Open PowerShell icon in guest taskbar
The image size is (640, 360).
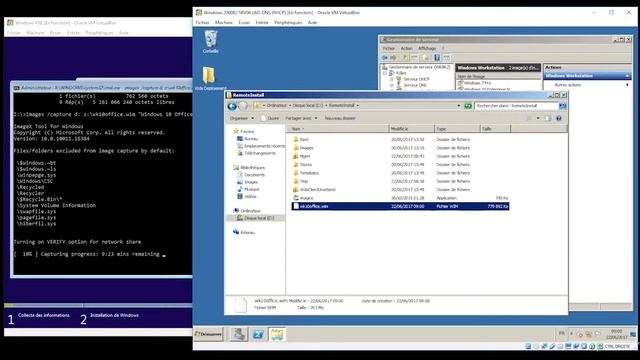pyautogui.click(x=258, y=334)
